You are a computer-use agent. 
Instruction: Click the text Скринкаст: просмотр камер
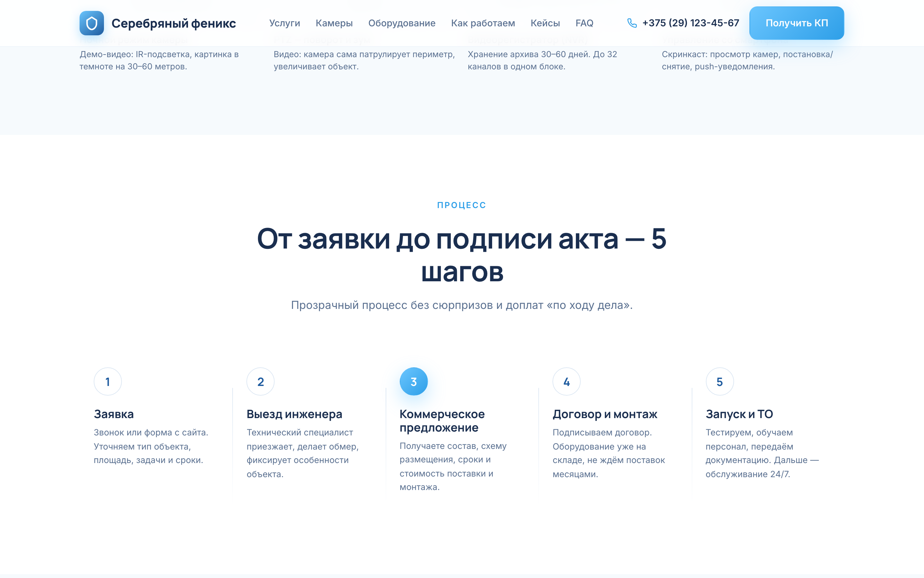tap(747, 60)
